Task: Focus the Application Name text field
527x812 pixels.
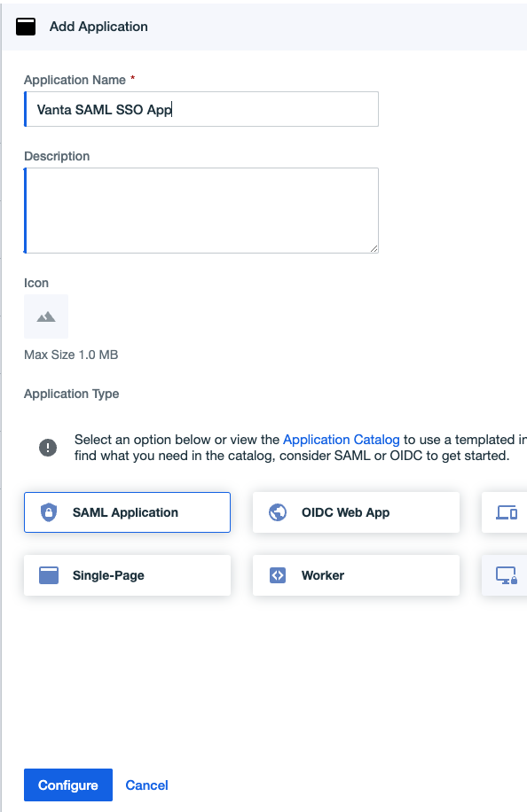Action: [x=201, y=109]
